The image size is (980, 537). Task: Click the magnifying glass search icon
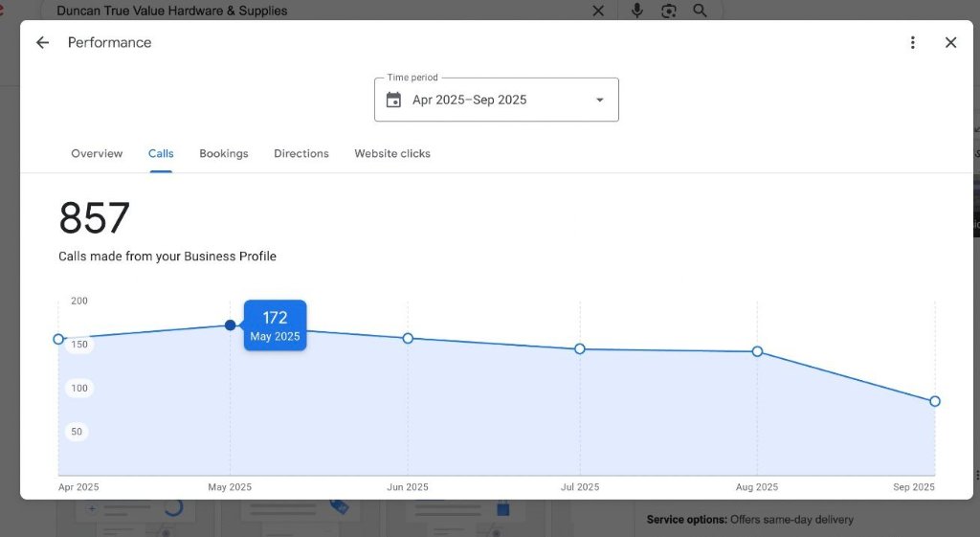coord(701,11)
